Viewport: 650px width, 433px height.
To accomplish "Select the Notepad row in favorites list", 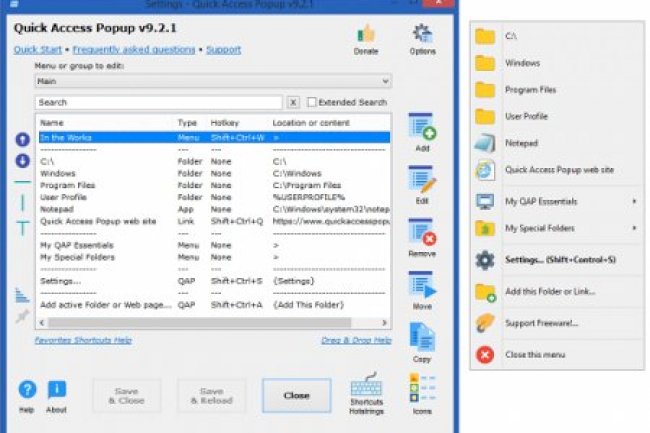I will point(214,209).
